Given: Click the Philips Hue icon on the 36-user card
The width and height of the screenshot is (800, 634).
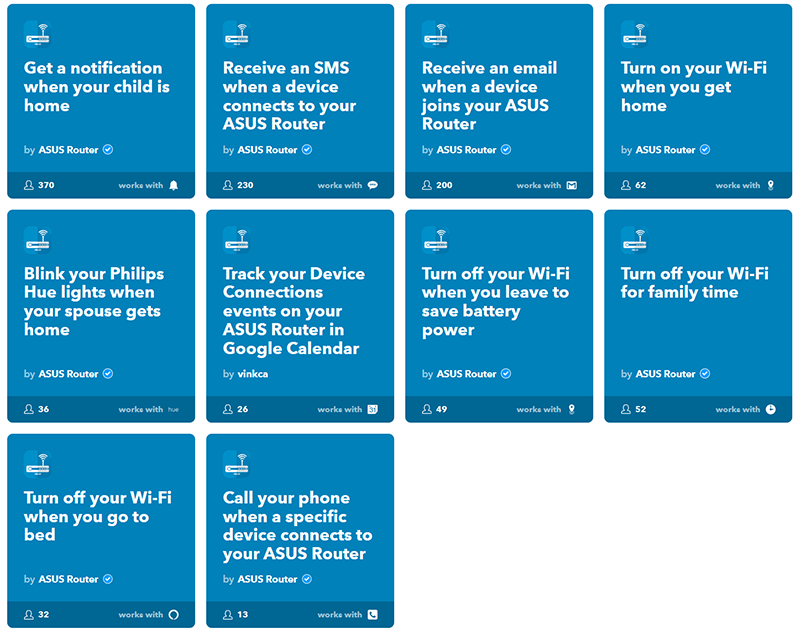Looking at the screenshot, I should click(x=173, y=409).
